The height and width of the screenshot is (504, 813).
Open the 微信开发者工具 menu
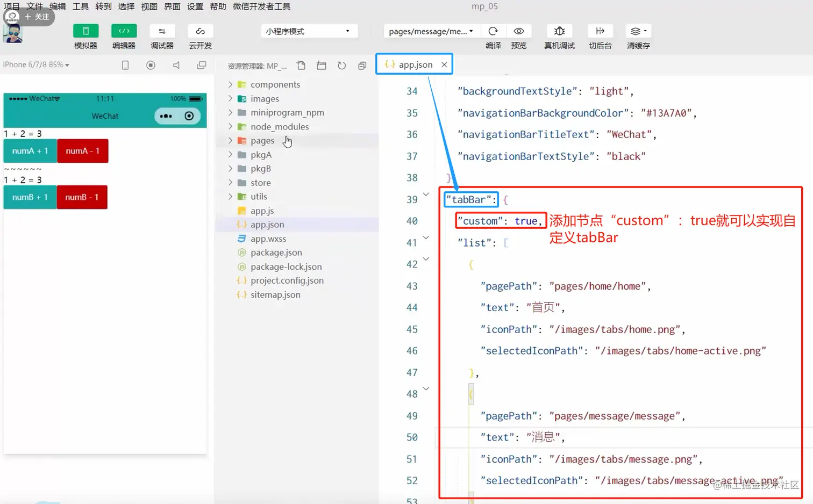tap(262, 6)
